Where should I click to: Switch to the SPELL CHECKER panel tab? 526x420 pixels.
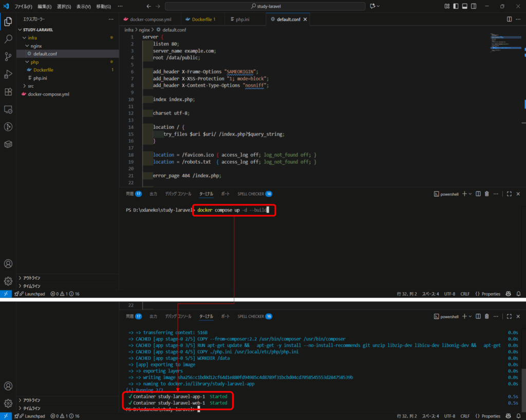coord(251,194)
